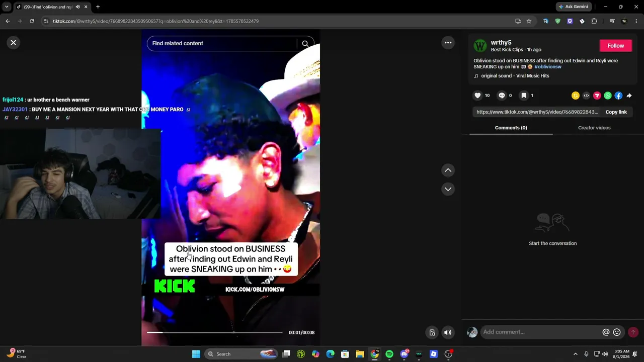Follow the wrthy5 account
The image size is (644, 362).
pyautogui.click(x=615, y=46)
